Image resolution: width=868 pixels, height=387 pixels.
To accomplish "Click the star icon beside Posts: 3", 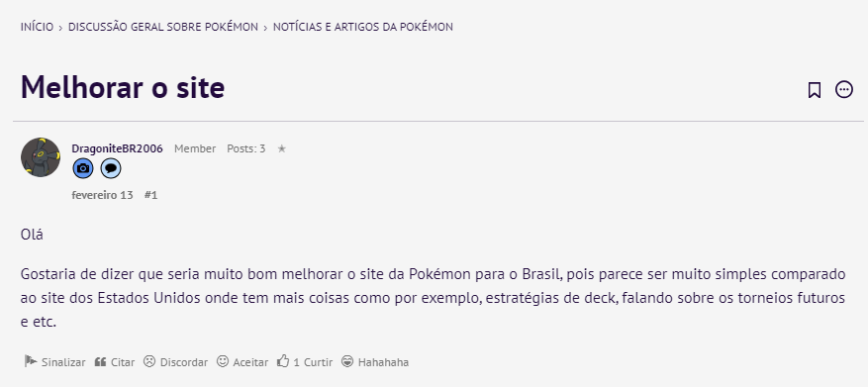I will [x=281, y=148].
